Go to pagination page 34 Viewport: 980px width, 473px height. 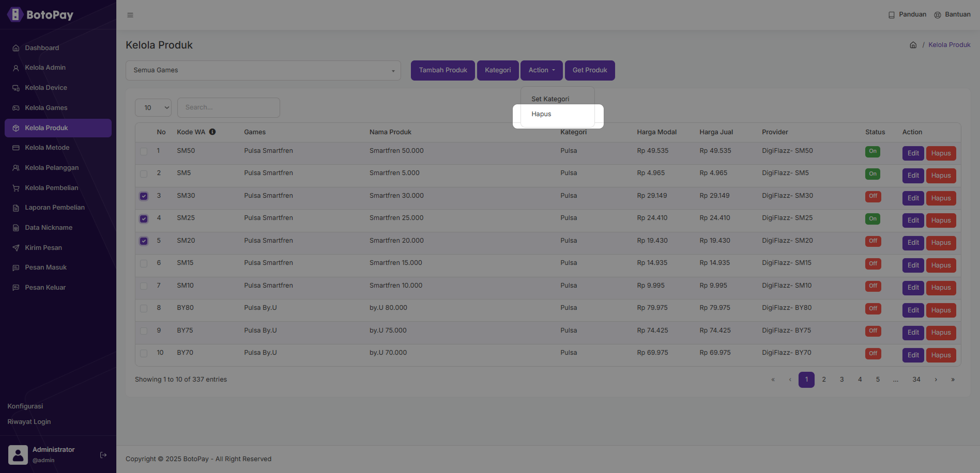pyautogui.click(x=916, y=380)
